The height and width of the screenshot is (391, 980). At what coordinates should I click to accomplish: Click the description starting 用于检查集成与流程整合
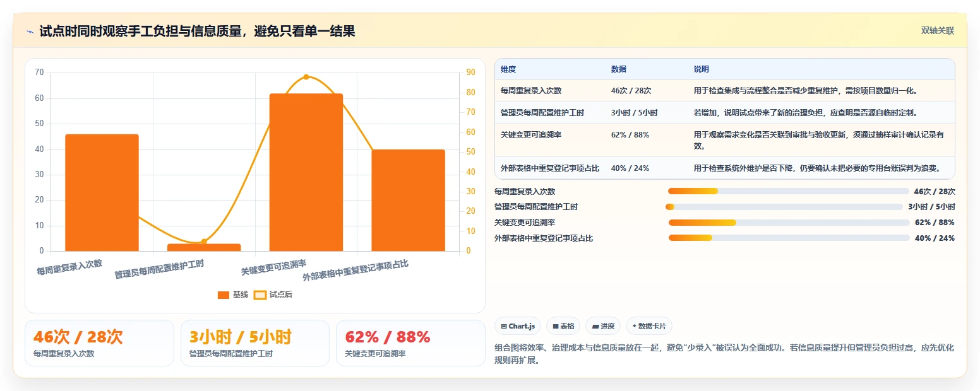click(806, 91)
